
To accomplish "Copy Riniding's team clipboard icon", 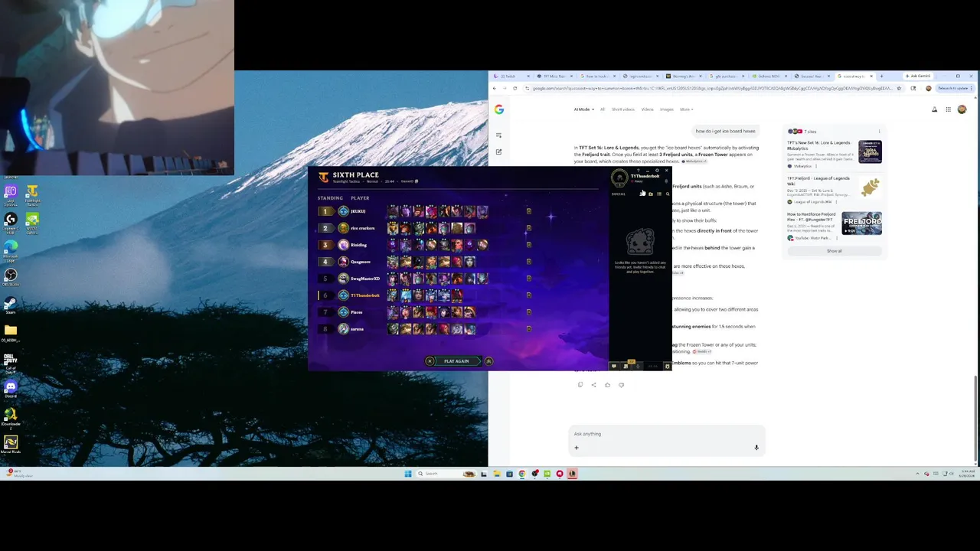I will (528, 245).
